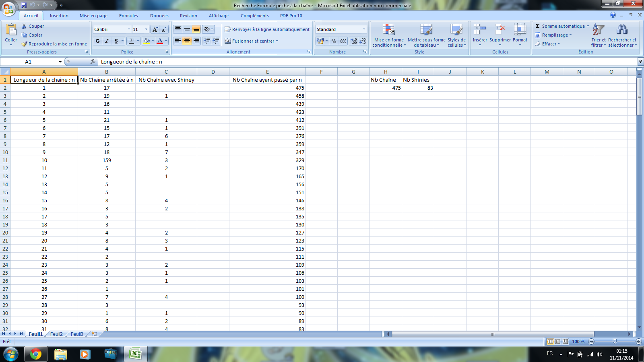Apply the red font color swatch

coord(160,41)
